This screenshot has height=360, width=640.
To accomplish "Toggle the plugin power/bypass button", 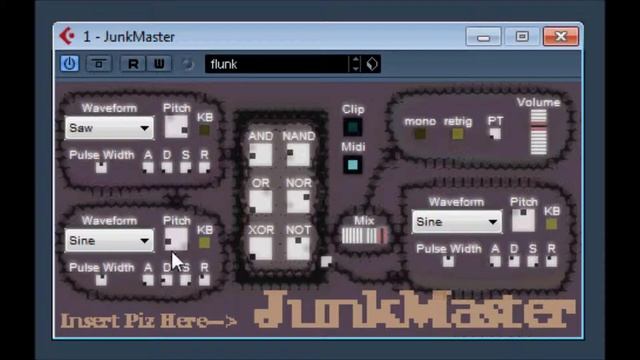I will [x=69, y=64].
